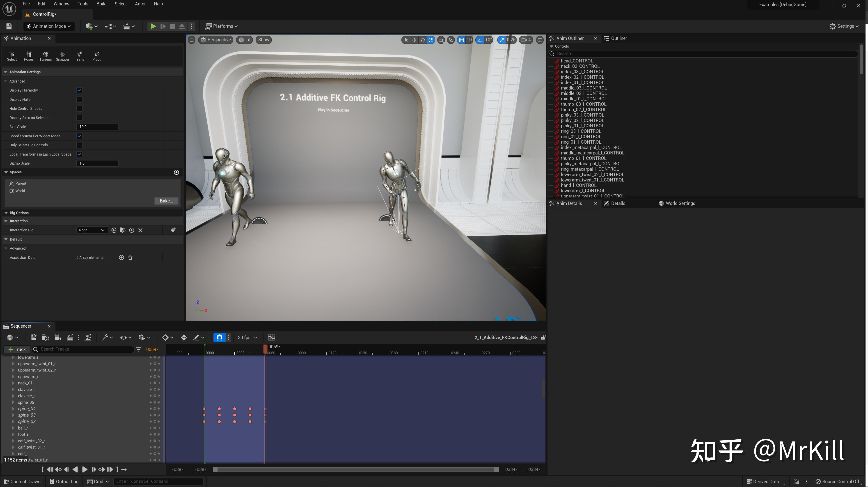Open the Animation Mode dropdown
Viewport: 868px width, 487px height.
click(x=49, y=26)
